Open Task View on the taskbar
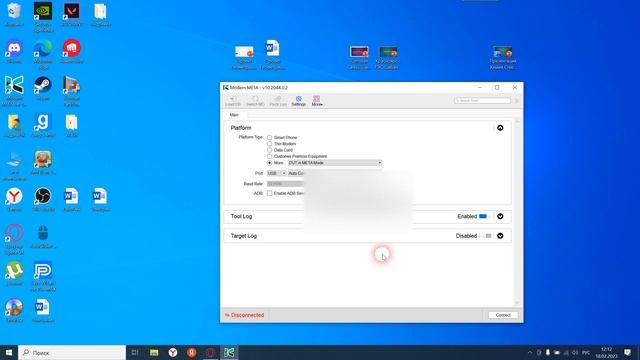 (x=135, y=352)
